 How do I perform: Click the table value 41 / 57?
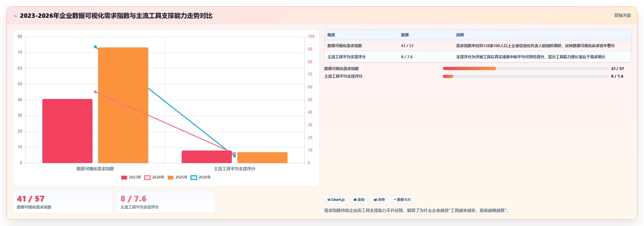click(x=407, y=46)
